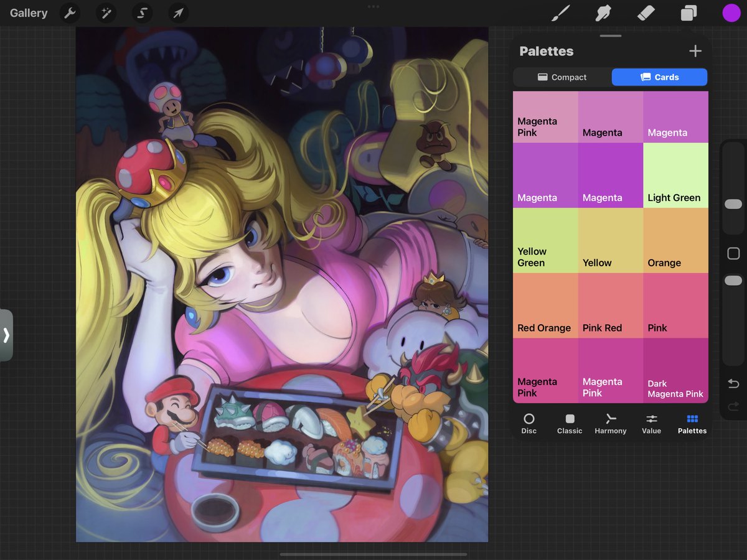Image resolution: width=747 pixels, height=560 pixels.
Task: Tap the active purple color circle
Action: 731,13
